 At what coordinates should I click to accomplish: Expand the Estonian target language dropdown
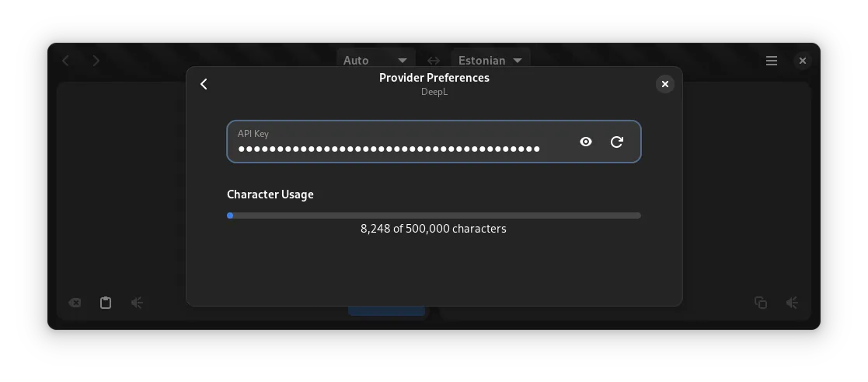490,60
